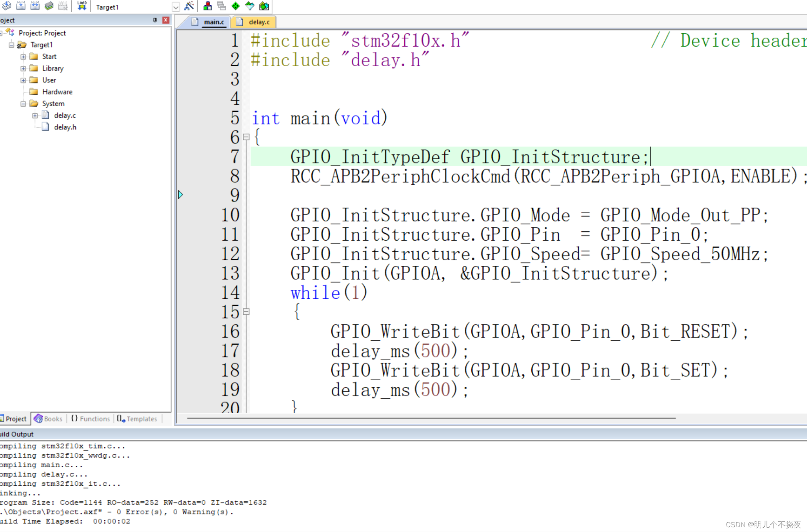807x532 pixels.
Task: Collapse the System group in the project tree
Action: pos(23,103)
